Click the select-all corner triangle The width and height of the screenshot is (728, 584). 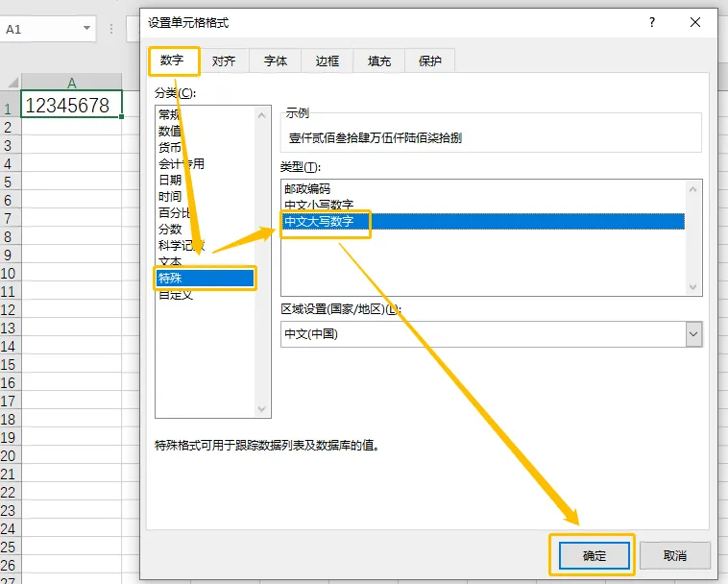pyautogui.click(x=12, y=83)
